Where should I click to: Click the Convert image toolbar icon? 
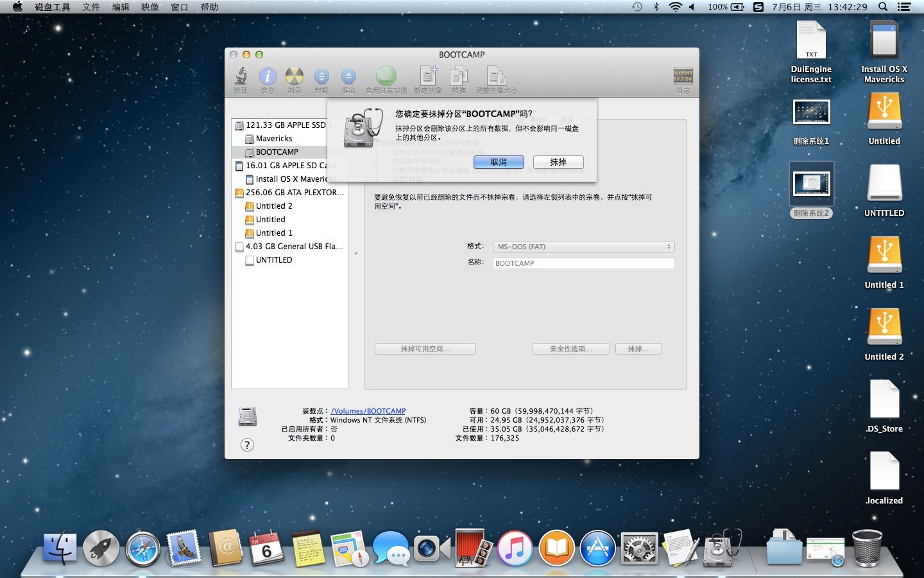point(459,77)
